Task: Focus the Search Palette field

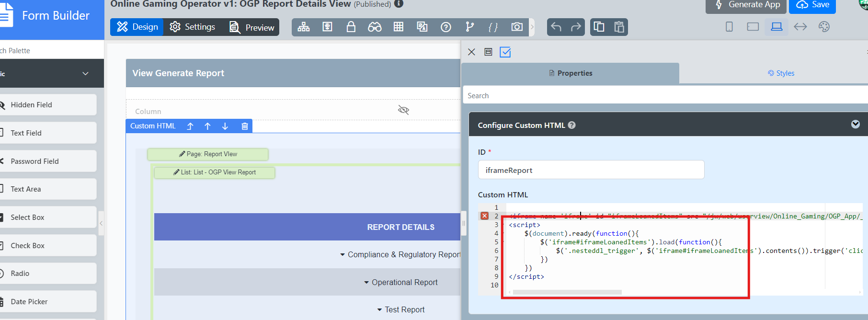Action: (x=52, y=50)
